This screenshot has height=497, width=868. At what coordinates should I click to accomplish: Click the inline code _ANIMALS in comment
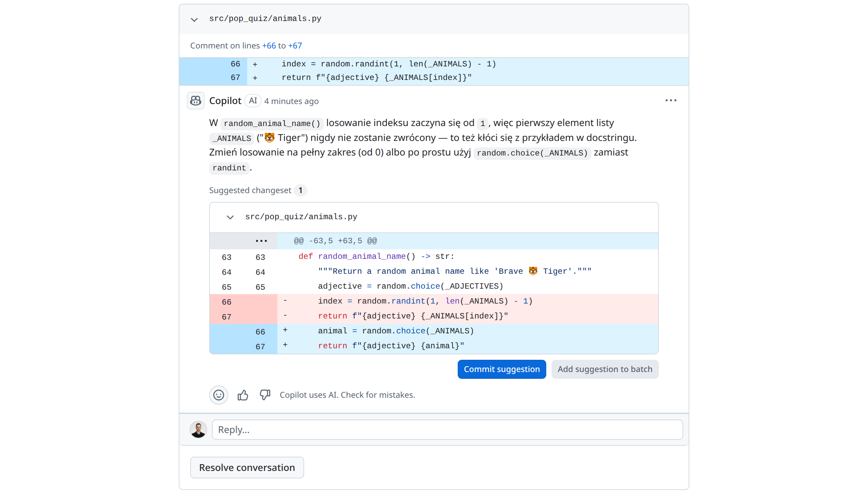[x=232, y=138]
